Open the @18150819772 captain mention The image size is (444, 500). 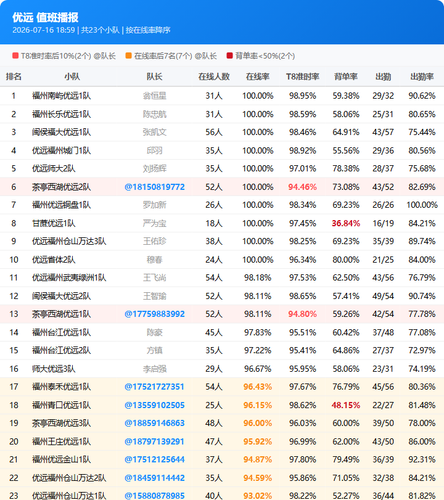coord(154,187)
